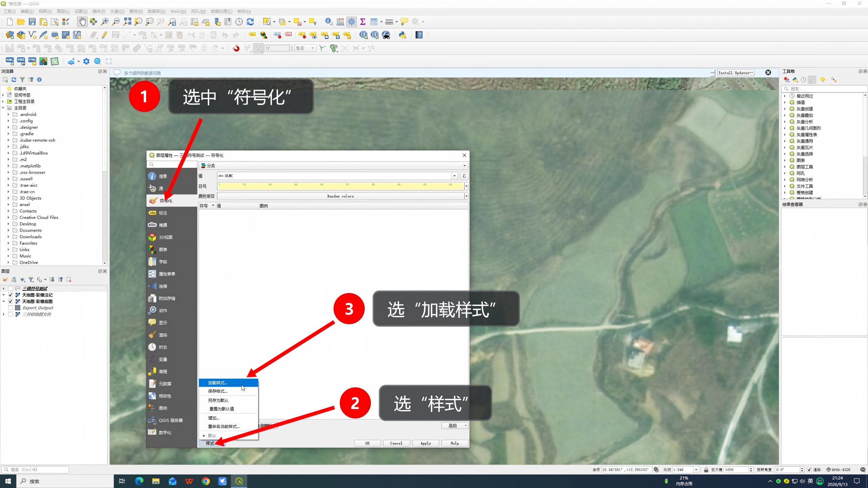868x488 pixels.
Task: Click the KML export plugin icon
Action: click(x=10, y=61)
